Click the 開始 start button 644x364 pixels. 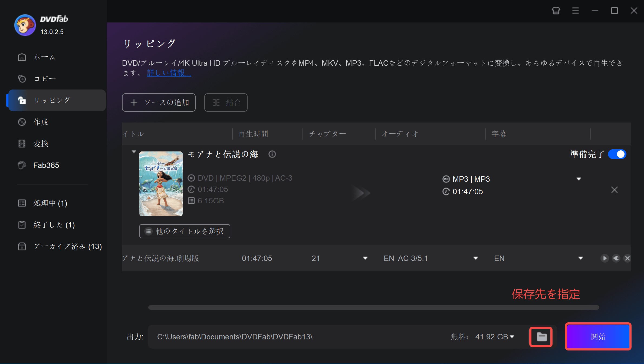click(598, 337)
